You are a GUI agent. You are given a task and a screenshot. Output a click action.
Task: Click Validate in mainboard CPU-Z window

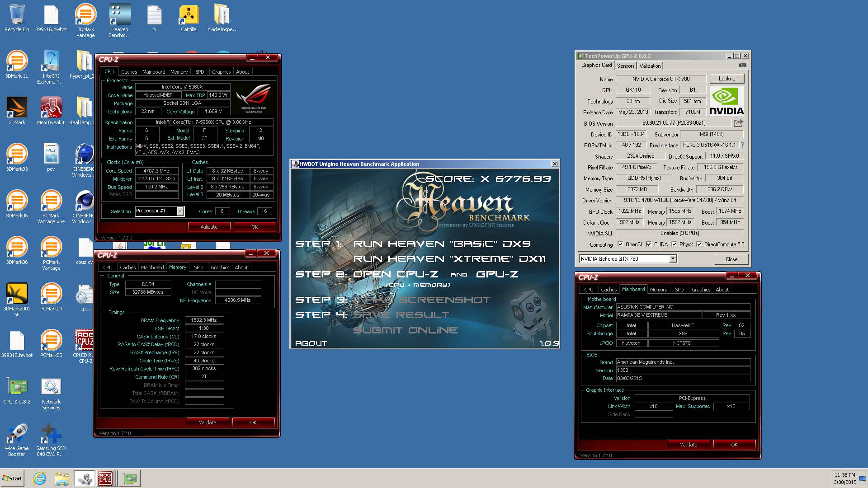click(x=689, y=445)
